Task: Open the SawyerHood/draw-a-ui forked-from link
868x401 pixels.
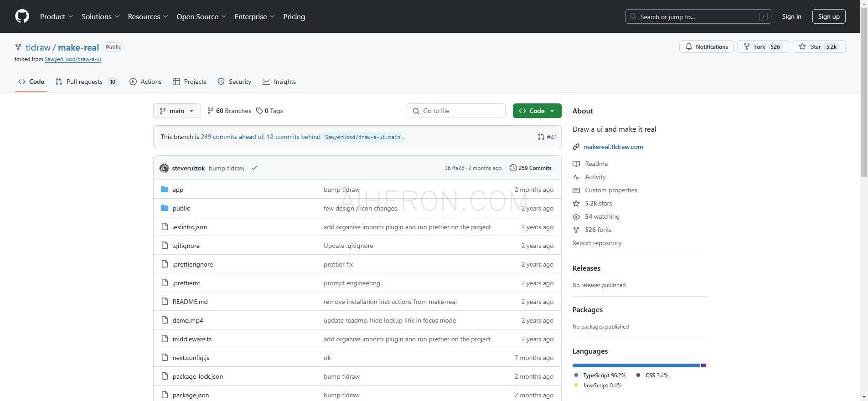Action: pyautogui.click(x=73, y=59)
